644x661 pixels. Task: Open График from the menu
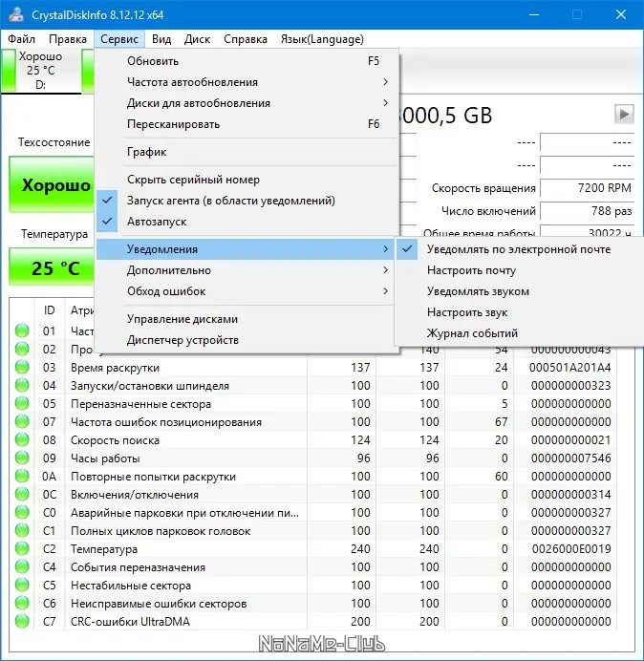(x=247, y=152)
